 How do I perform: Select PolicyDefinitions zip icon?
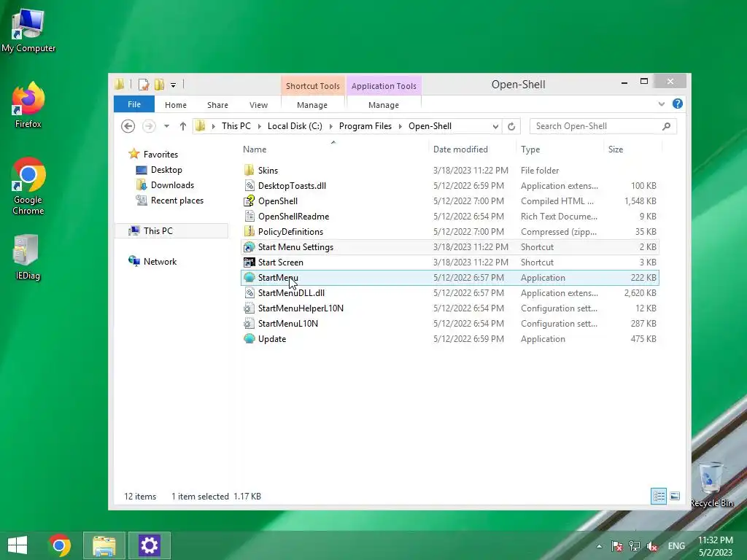tap(249, 231)
